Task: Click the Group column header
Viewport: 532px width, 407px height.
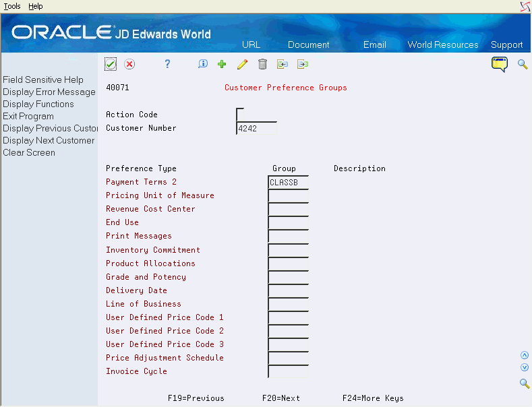Action: click(284, 168)
